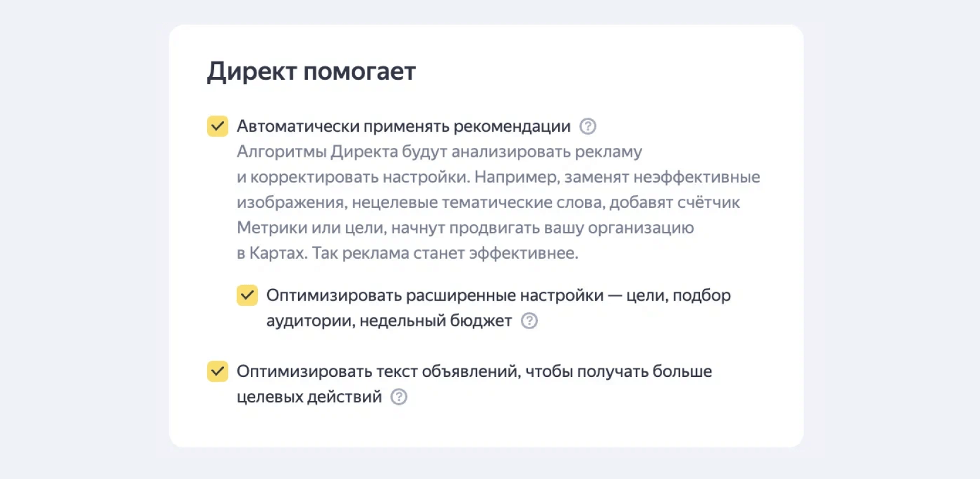Open help icon beside "Автоматически применять рекомендации"
Screen dimensions: 980x479
pos(587,126)
